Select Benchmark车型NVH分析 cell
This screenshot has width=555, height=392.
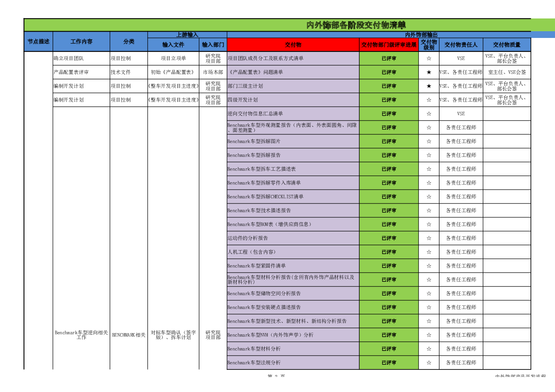coord(293,335)
